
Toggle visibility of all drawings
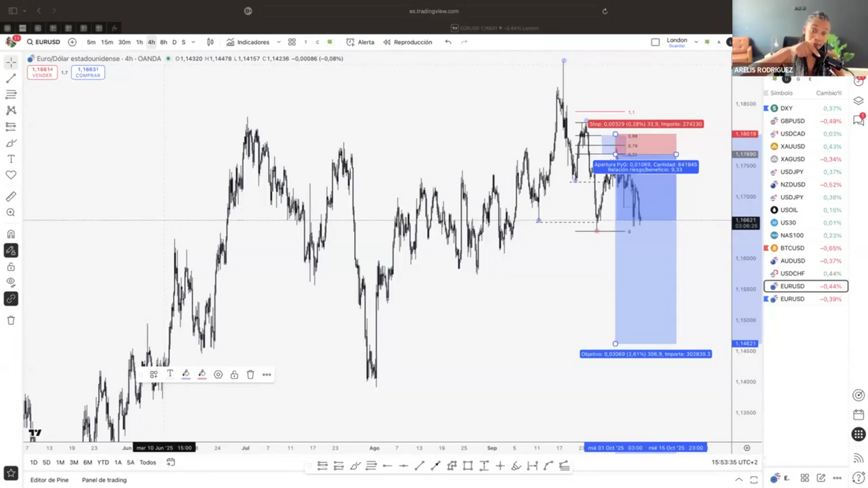point(10,282)
